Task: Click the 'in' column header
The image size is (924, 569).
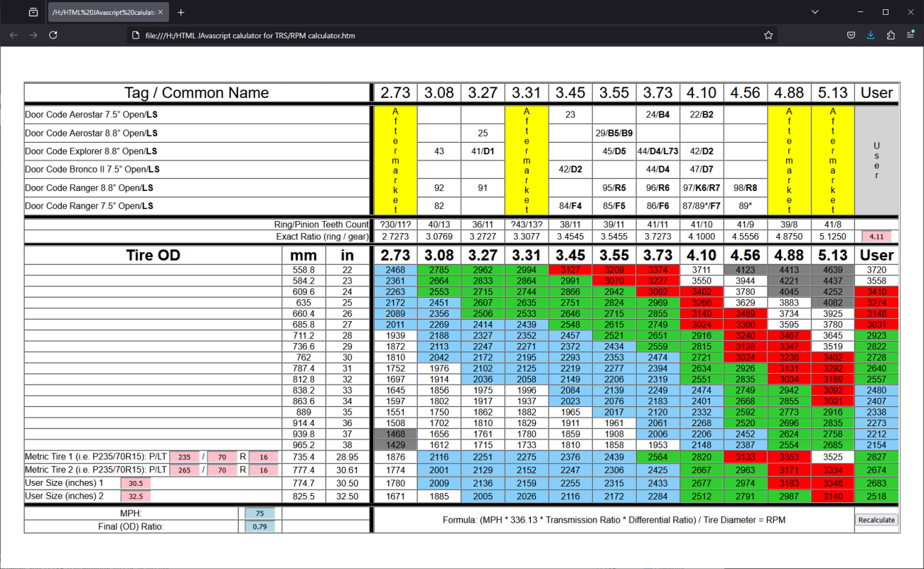Action: coord(348,255)
